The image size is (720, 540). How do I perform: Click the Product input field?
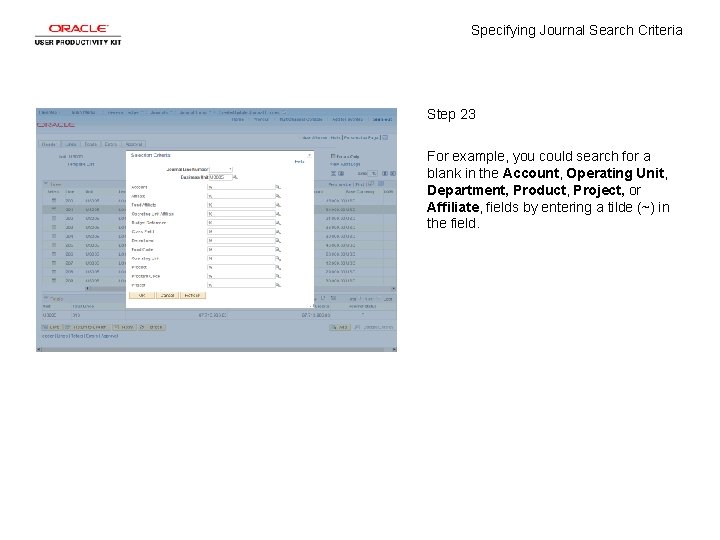coord(241,267)
